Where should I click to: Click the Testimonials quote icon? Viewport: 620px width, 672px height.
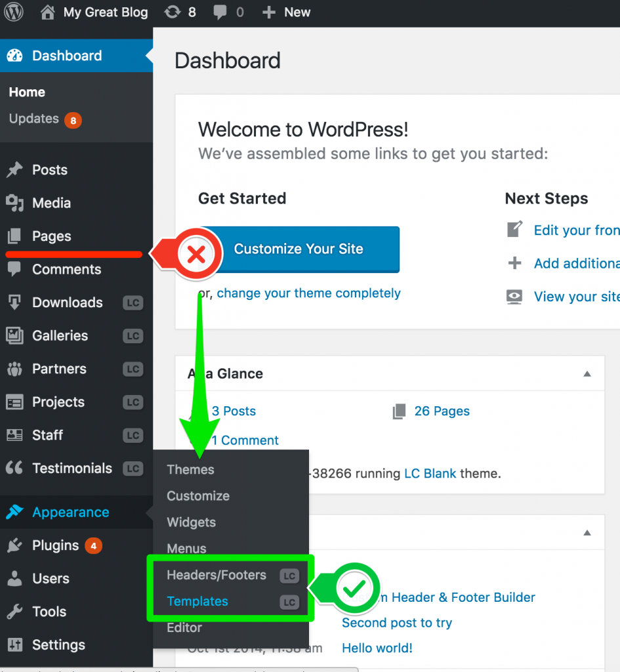(x=14, y=467)
